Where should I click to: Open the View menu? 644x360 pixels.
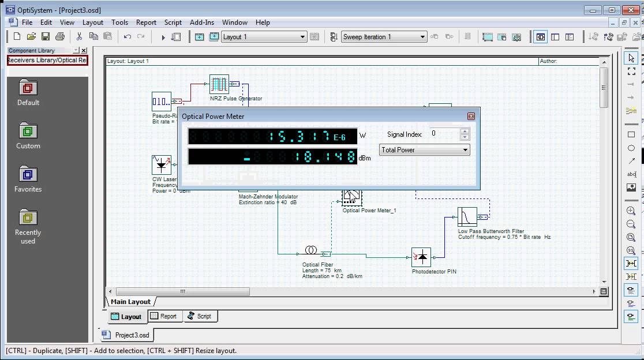tap(67, 22)
